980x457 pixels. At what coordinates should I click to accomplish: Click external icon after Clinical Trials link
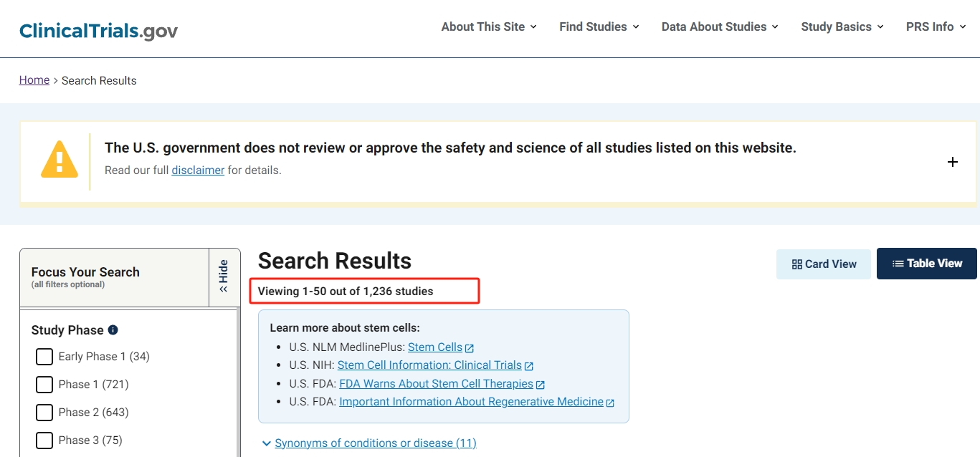click(x=529, y=366)
